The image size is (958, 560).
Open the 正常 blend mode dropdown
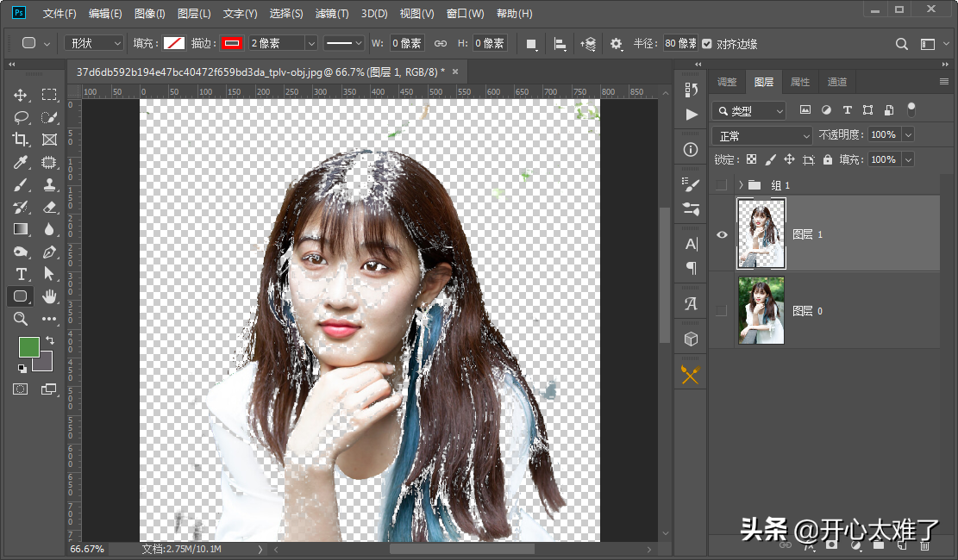pyautogui.click(x=763, y=135)
